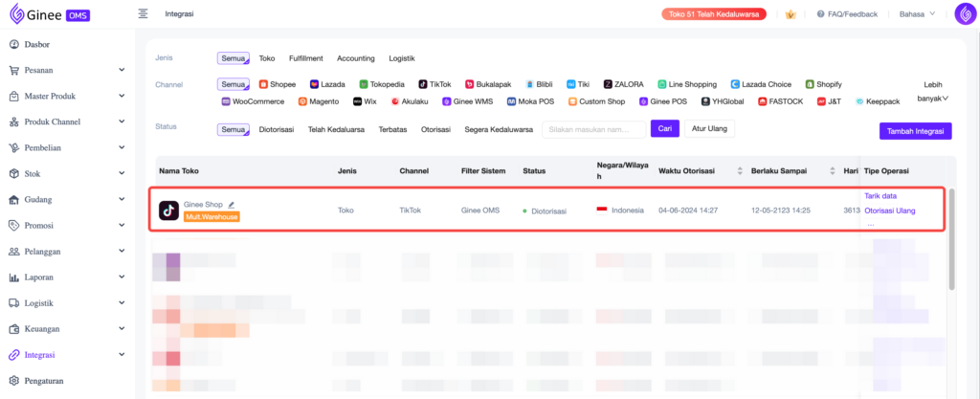
Task: Expand the Promosi chevron
Action: 122,226
